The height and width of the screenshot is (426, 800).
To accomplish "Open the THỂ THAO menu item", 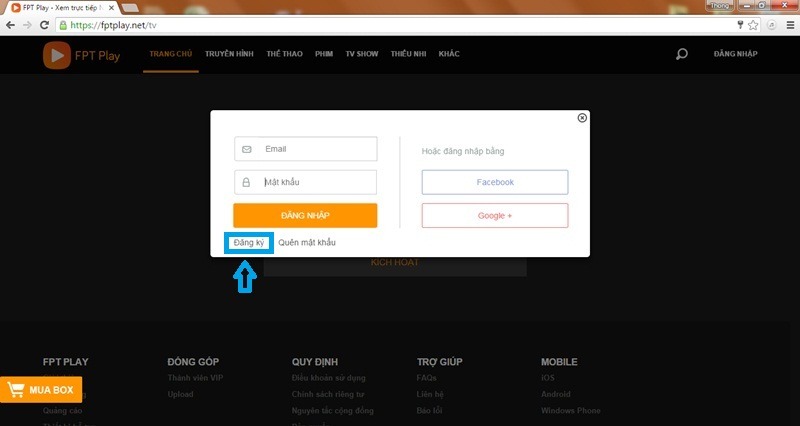I will click(x=285, y=54).
